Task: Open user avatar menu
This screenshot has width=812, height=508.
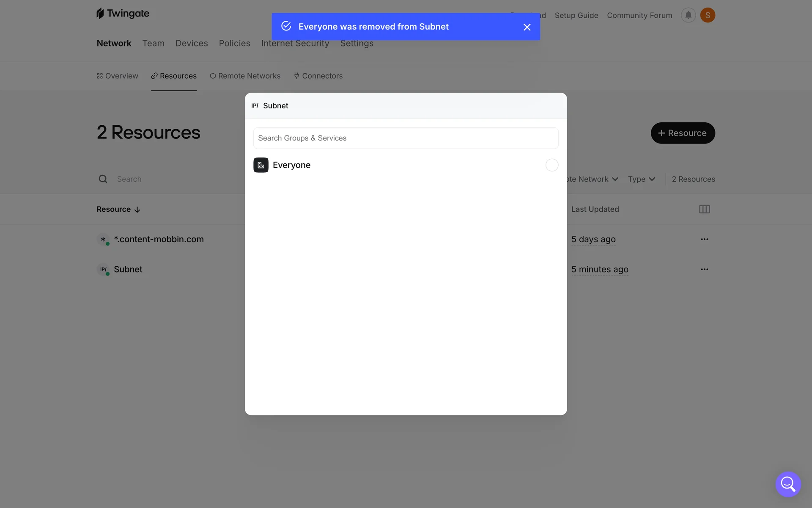Action: pyautogui.click(x=708, y=15)
